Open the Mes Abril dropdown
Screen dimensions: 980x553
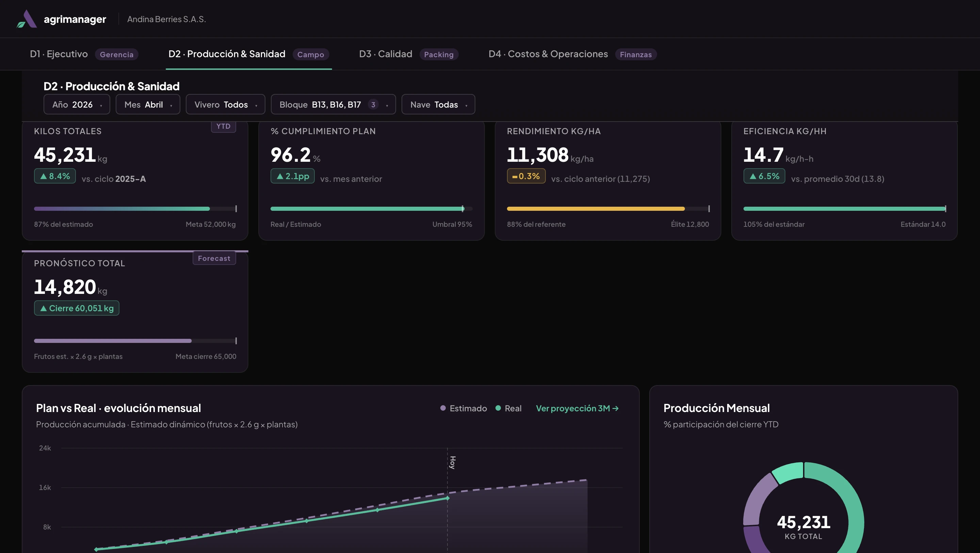coord(148,104)
